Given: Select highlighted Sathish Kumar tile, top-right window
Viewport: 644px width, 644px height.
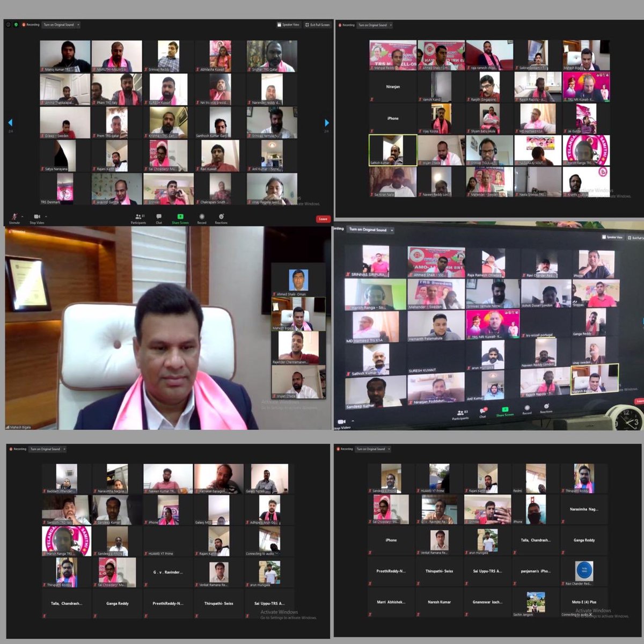Looking at the screenshot, I should pyautogui.click(x=393, y=150).
